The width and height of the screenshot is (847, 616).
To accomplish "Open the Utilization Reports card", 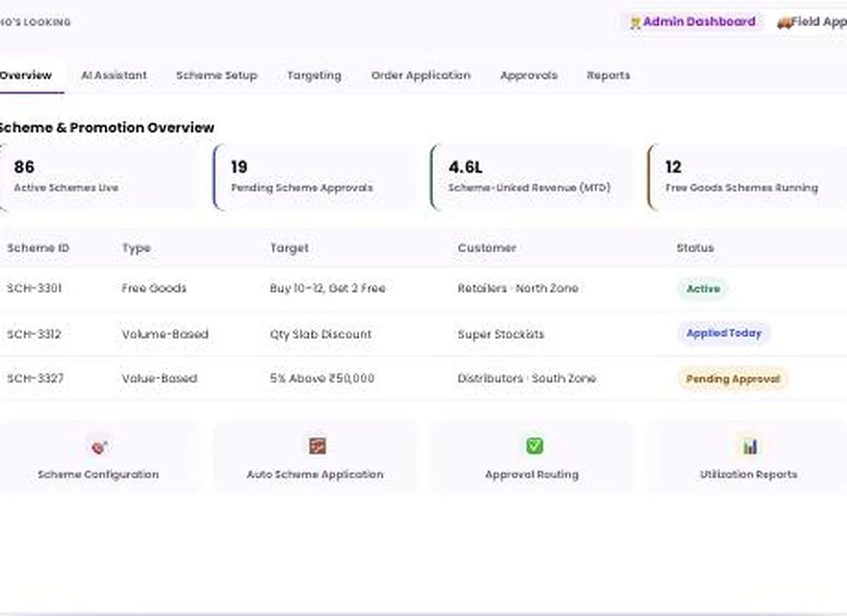I will coord(748,457).
